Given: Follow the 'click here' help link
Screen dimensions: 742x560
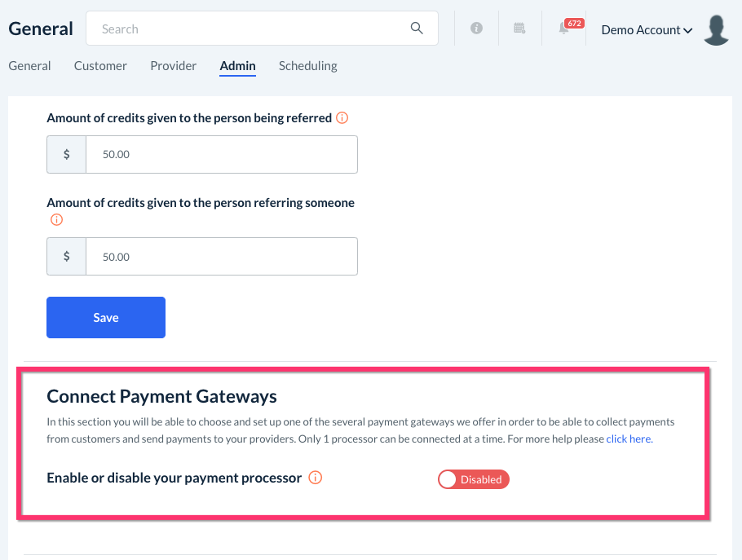Looking at the screenshot, I should [x=629, y=439].
